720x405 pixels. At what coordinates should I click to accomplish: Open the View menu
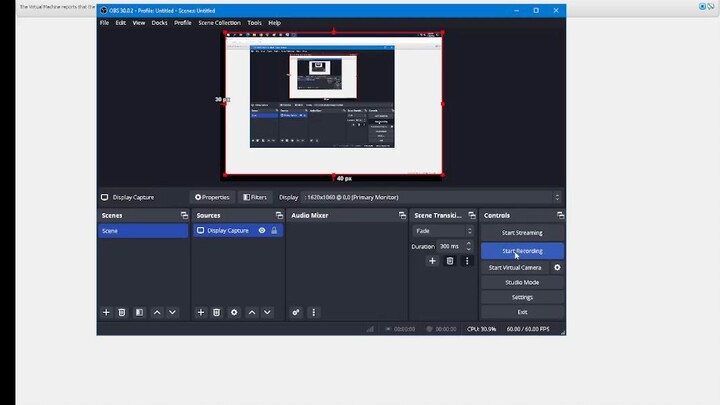pos(139,22)
